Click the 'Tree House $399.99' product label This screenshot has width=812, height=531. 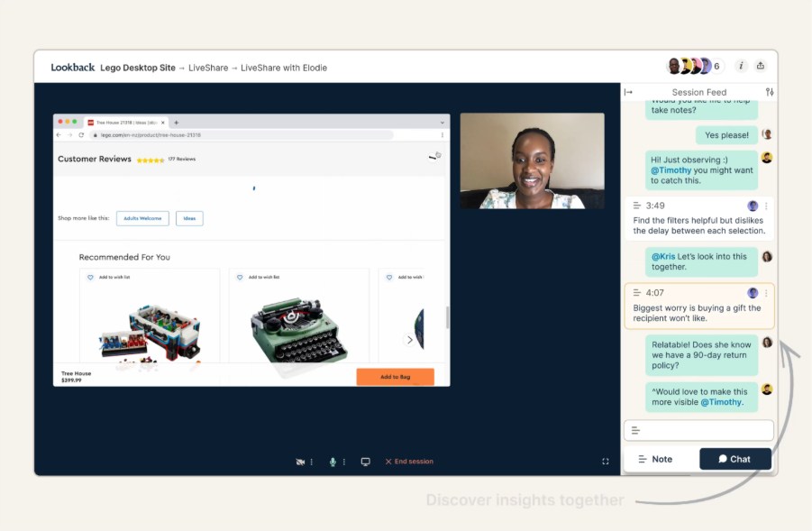click(x=76, y=377)
